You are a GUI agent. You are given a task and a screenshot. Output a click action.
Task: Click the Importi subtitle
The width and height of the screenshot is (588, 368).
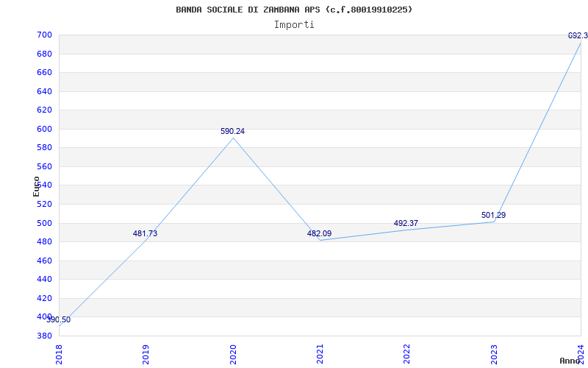point(294,25)
